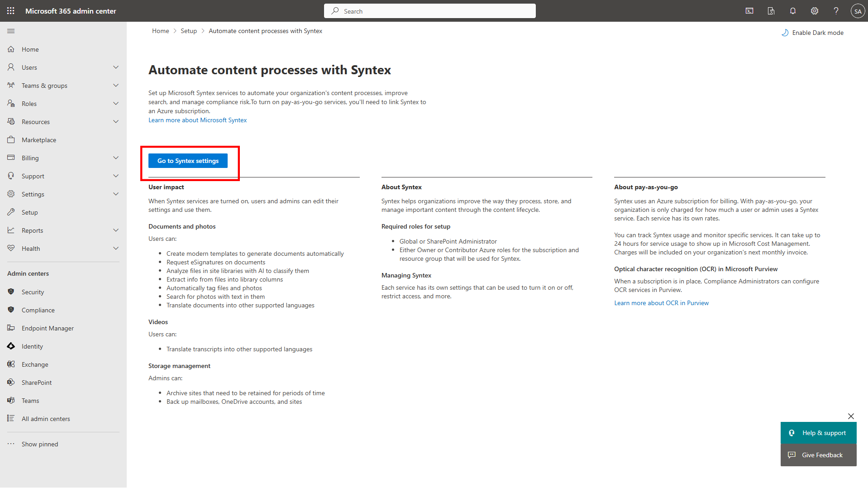868x488 pixels.
Task: Click the Billing card icon
Action: point(11,158)
